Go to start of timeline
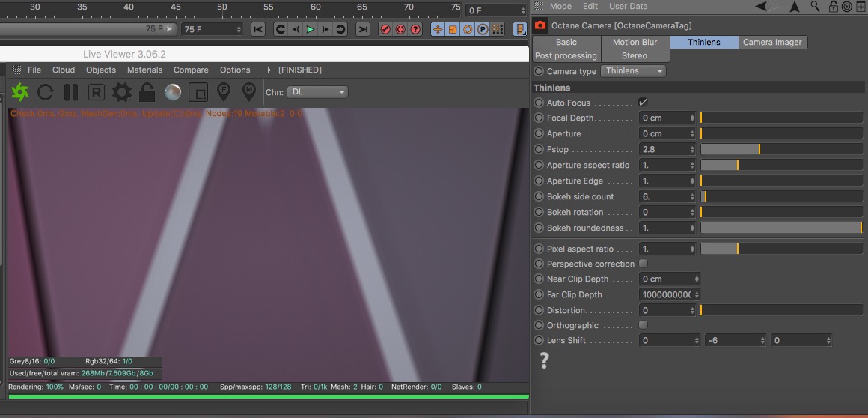The image size is (868, 418). (x=258, y=29)
